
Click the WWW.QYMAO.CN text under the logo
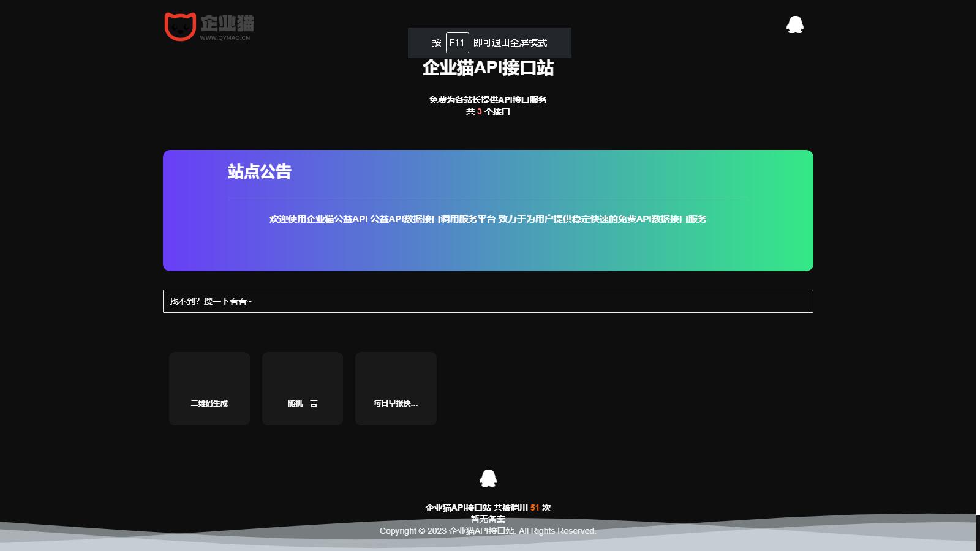pyautogui.click(x=225, y=37)
